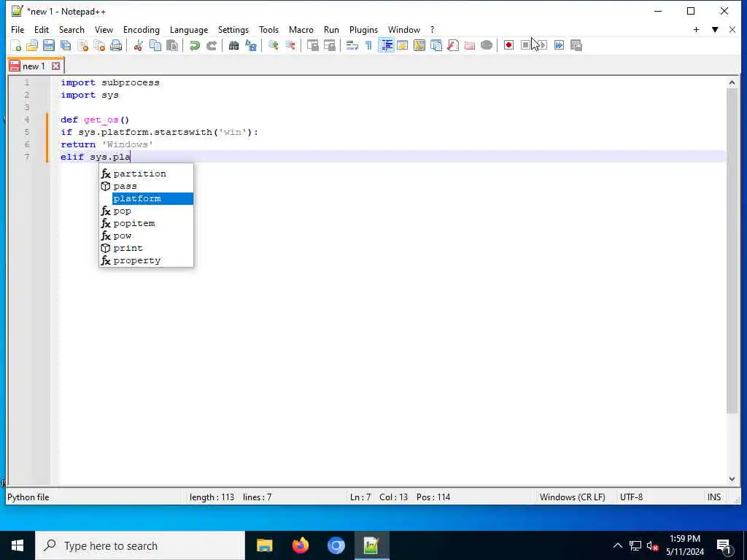Print the document using printer icon
The height and width of the screenshot is (560, 747).
point(116,45)
